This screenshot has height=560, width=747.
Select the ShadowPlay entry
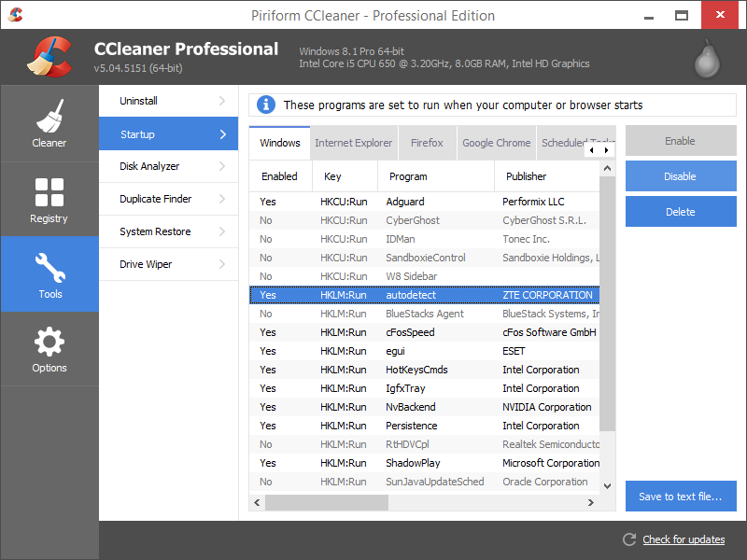click(x=424, y=463)
